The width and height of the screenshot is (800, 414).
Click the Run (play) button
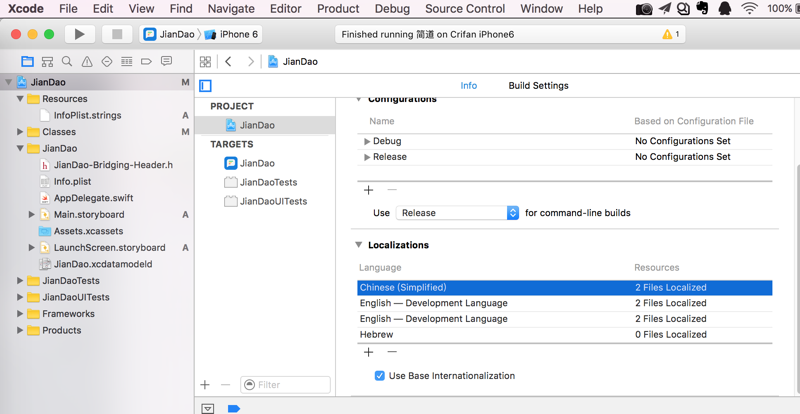79,34
